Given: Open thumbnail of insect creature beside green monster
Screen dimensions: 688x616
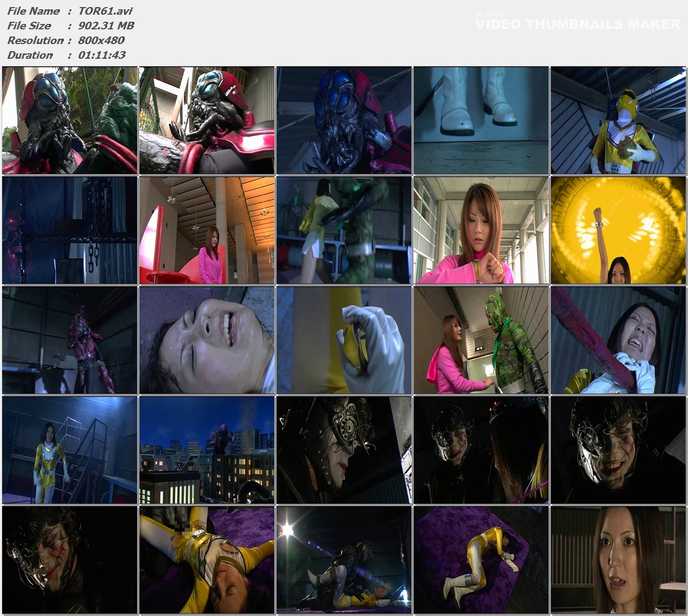Looking at the screenshot, I should pyautogui.click(x=70, y=120).
